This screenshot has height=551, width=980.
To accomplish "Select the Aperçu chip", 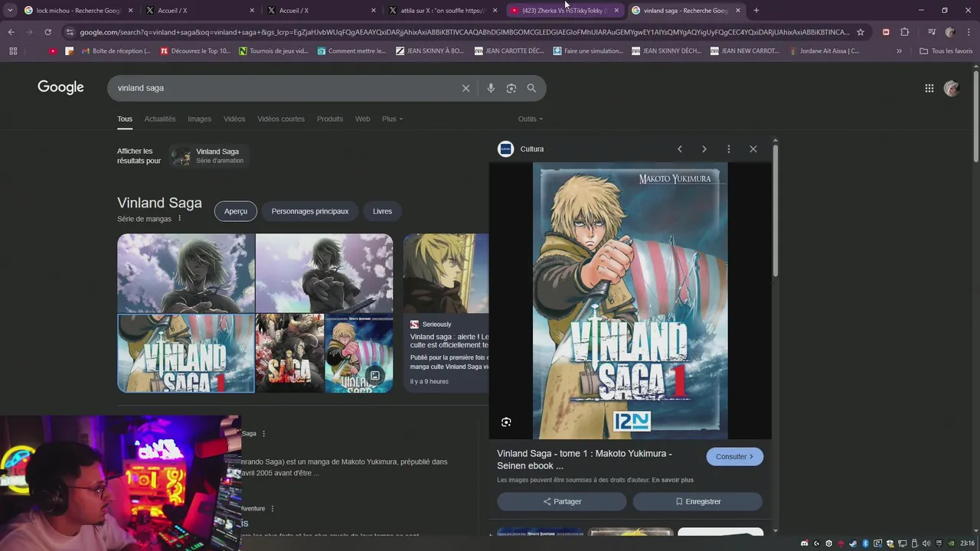I will click(236, 211).
